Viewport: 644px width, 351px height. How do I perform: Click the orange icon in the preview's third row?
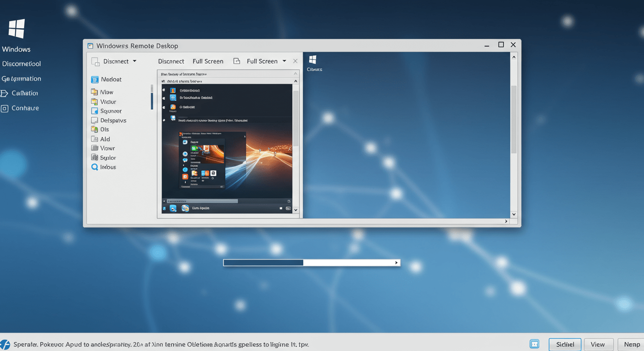click(x=173, y=107)
